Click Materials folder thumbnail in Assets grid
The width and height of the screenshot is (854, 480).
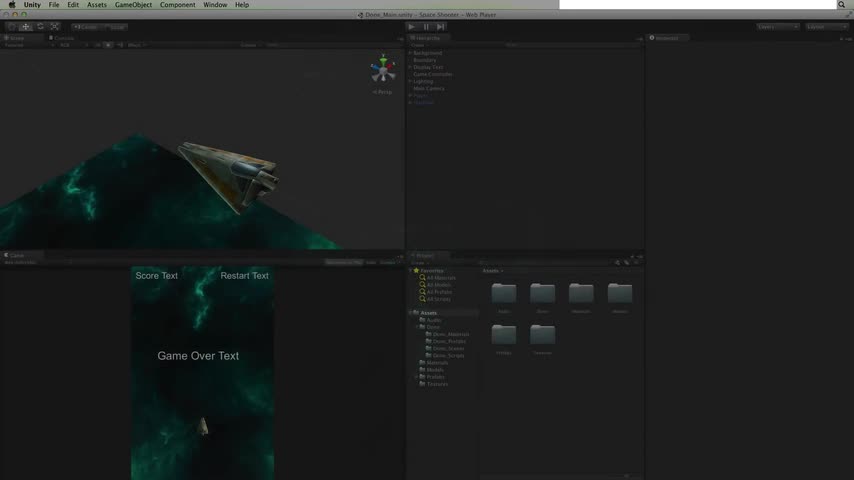581,293
